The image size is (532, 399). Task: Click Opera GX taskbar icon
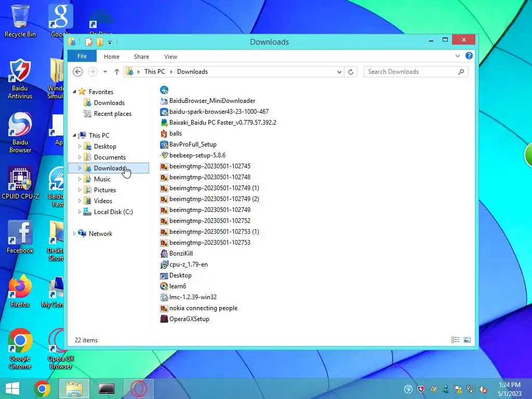(138, 389)
